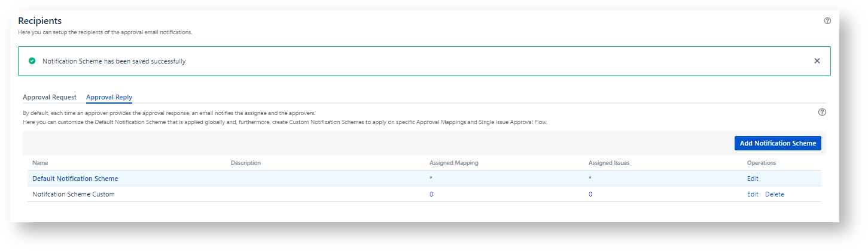868x251 pixels.
Task: Open Assigned Issues count for the custom scheme
Action: (590, 194)
